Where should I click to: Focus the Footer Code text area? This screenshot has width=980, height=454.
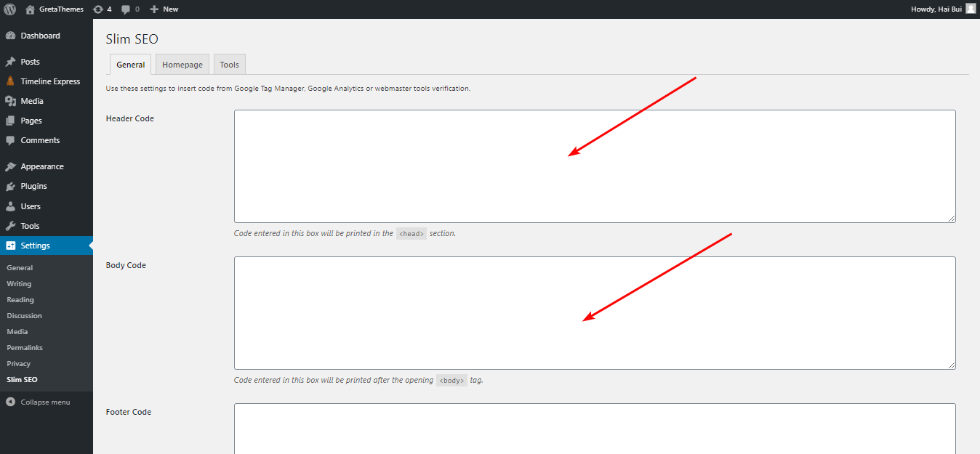pyautogui.click(x=595, y=429)
